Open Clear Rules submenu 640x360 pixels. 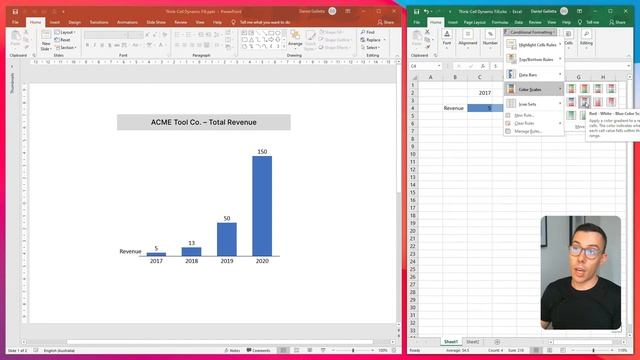(534, 123)
